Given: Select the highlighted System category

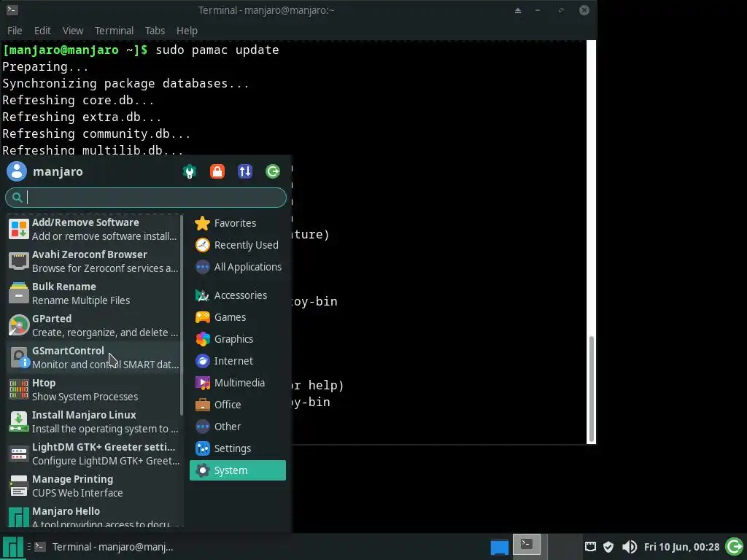Looking at the screenshot, I should pyautogui.click(x=238, y=470).
